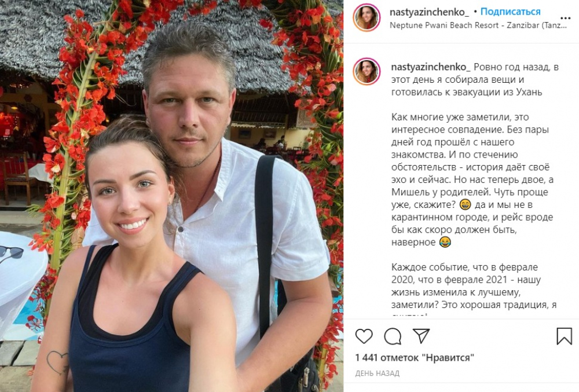This screenshot has width=579, height=392.
Task: Open the three-dot more options menu
Action: tap(565, 18)
